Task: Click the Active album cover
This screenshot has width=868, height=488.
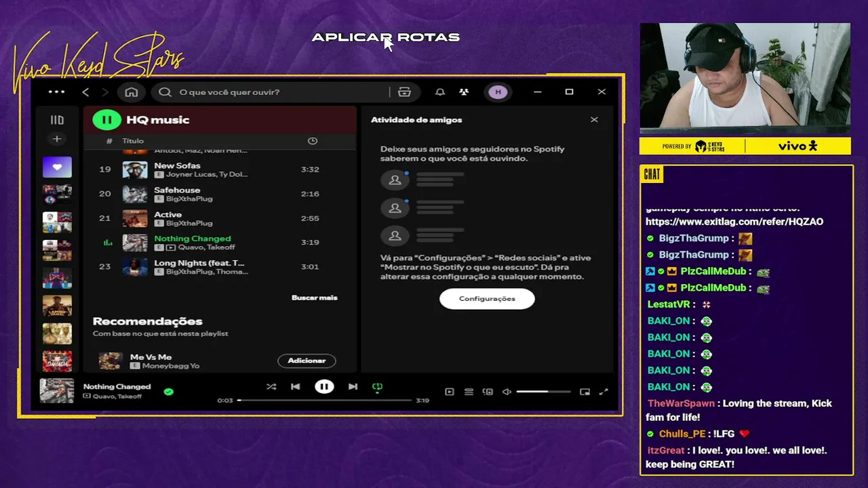Action: (135, 218)
